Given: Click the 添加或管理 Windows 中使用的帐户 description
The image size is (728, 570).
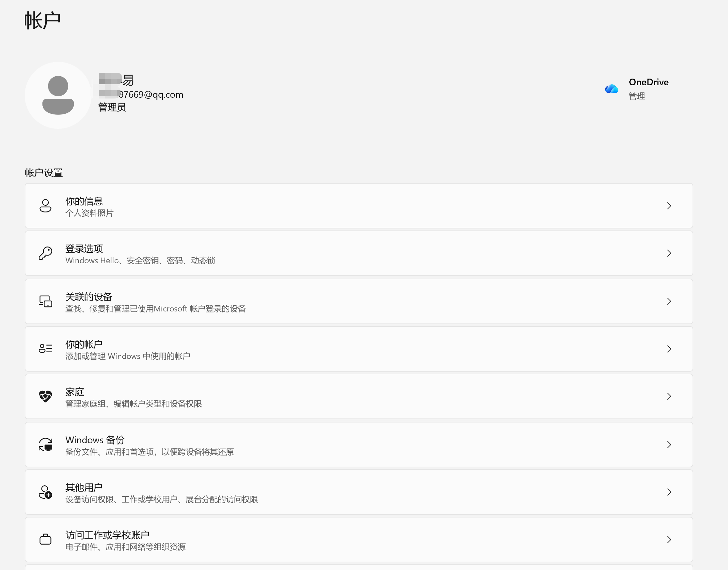Looking at the screenshot, I should coord(128,356).
